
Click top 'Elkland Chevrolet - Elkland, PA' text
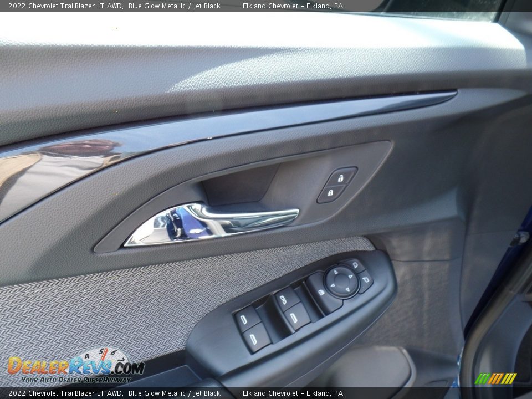[293, 6]
